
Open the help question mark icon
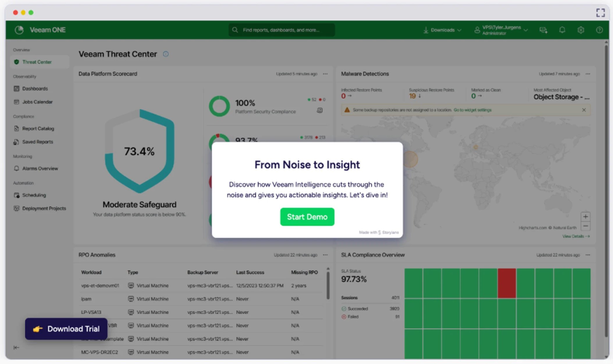[599, 30]
